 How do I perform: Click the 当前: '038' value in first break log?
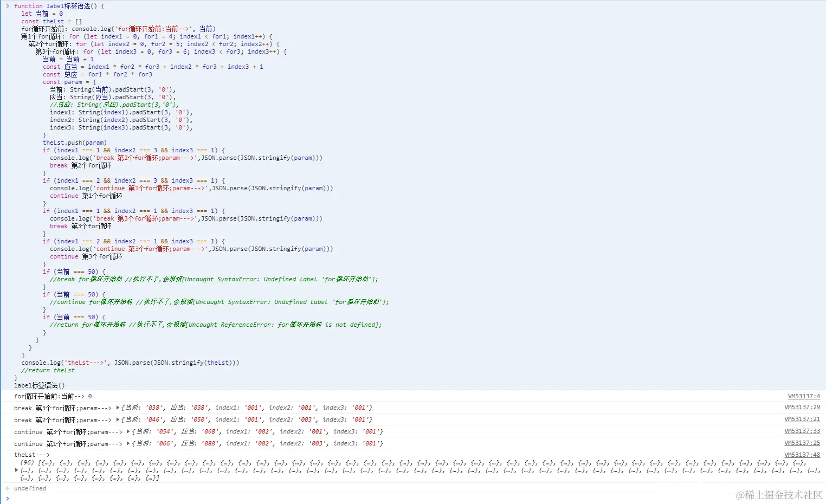[x=153, y=408]
